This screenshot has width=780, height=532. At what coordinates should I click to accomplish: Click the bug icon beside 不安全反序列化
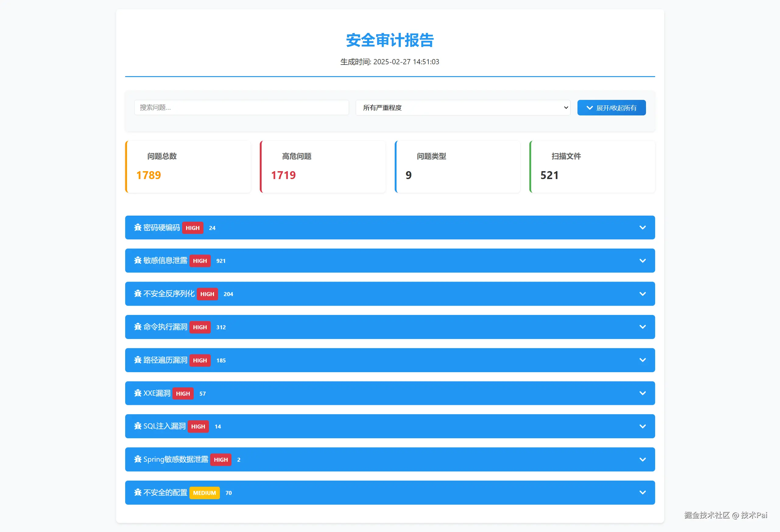[x=138, y=294]
